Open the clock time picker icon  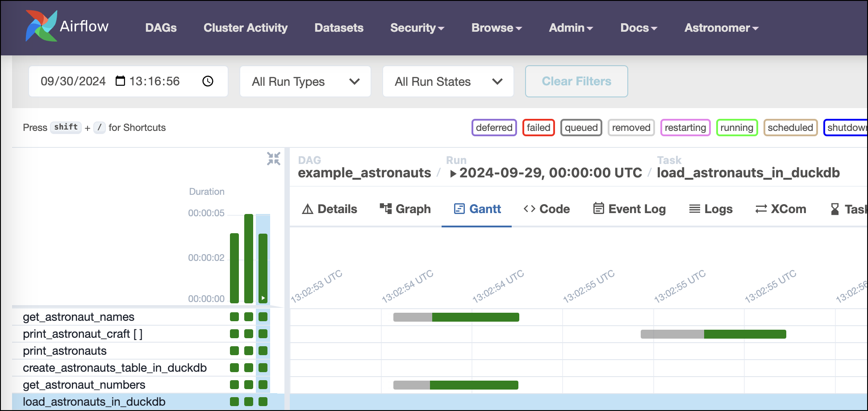207,81
